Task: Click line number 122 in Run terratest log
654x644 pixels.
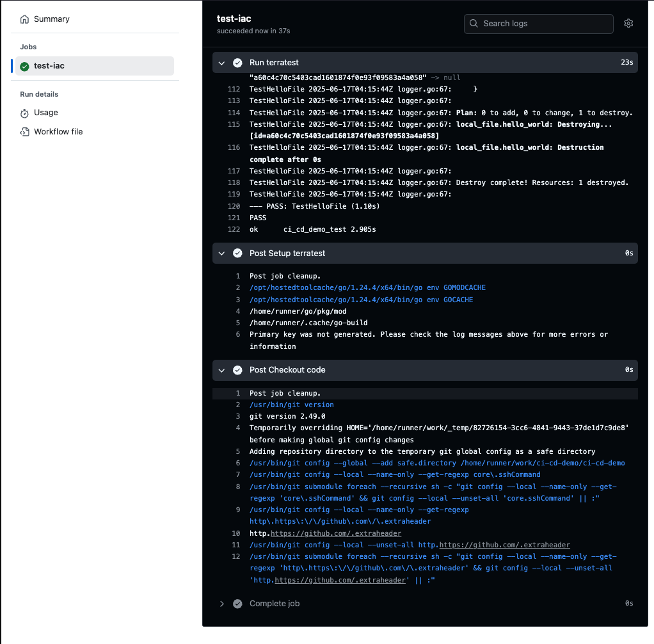Action: [234, 229]
